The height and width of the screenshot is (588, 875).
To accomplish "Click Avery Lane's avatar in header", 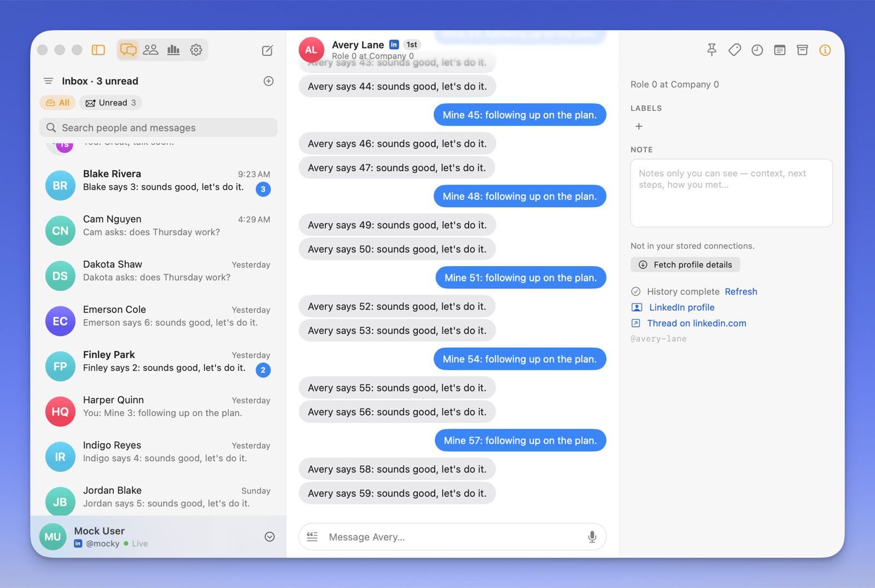I will pos(311,50).
